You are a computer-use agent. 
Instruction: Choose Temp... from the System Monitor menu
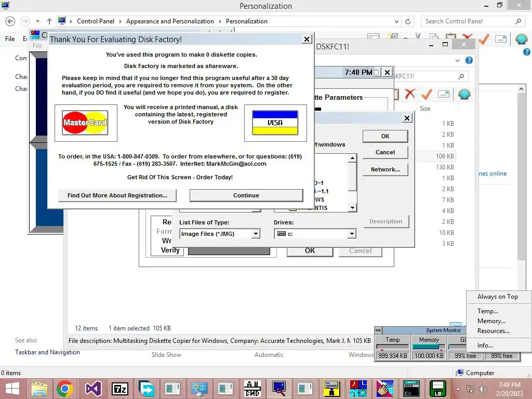[x=487, y=311]
